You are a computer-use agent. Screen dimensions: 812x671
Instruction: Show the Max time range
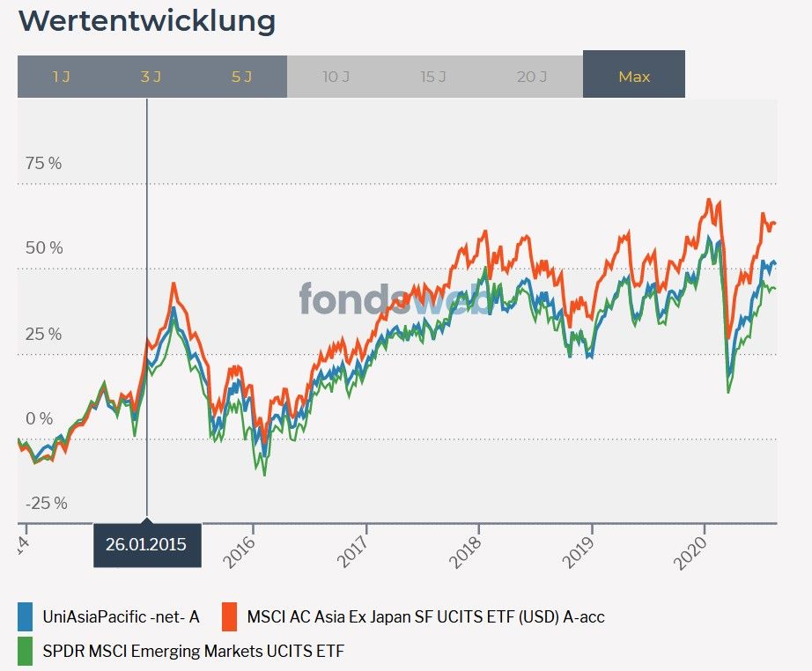(x=634, y=77)
